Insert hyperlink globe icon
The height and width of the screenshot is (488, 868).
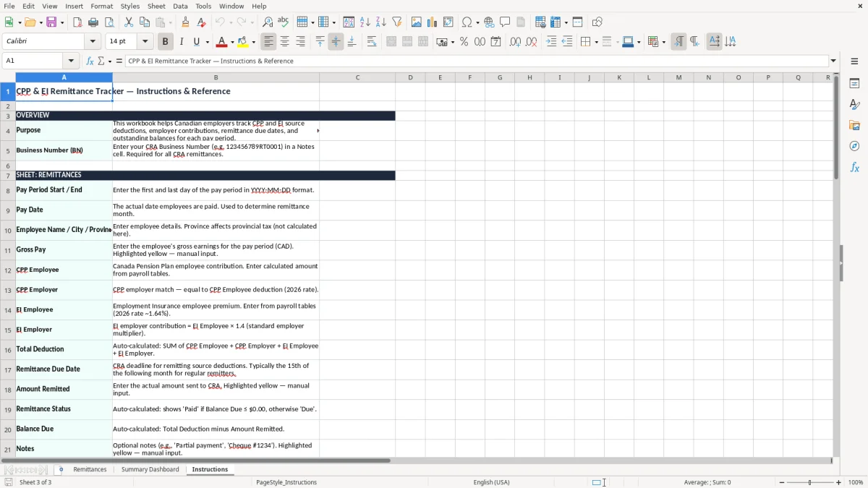[489, 22]
